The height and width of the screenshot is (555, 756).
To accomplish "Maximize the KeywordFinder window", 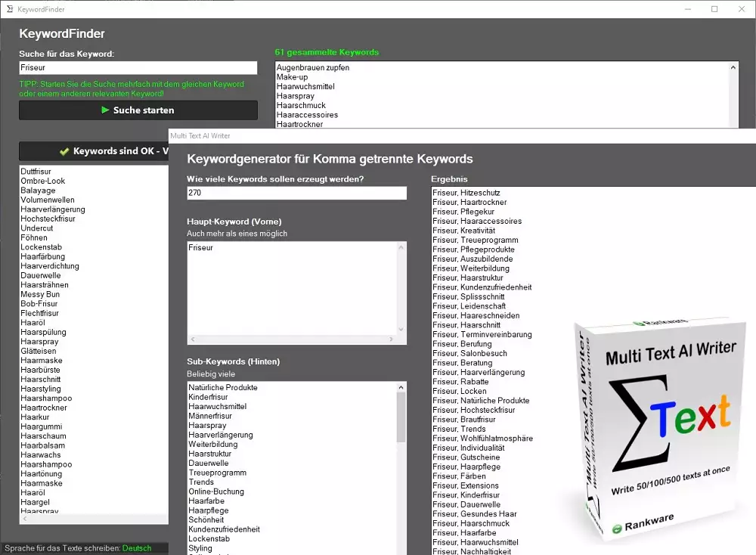I will click(x=714, y=9).
